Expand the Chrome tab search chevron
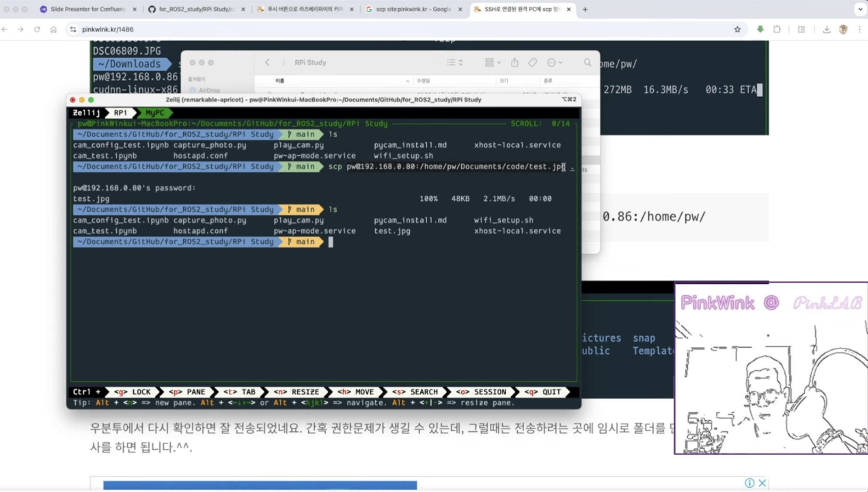 point(860,9)
